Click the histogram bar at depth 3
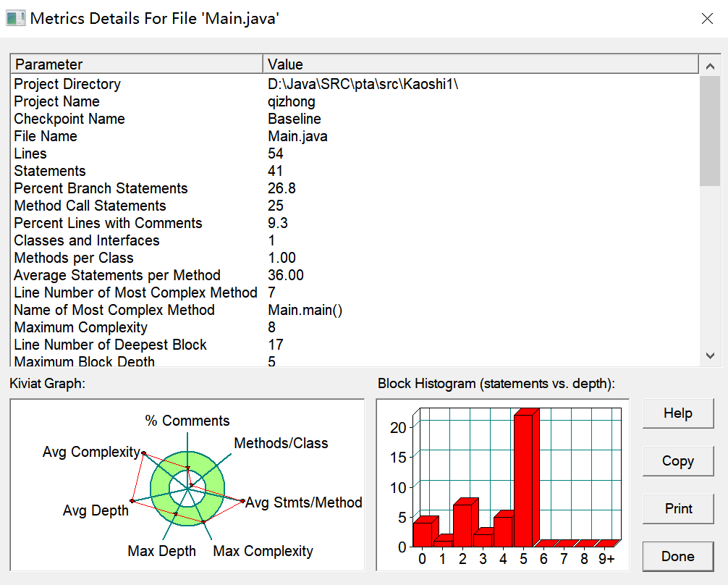The width and height of the screenshot is (728, 585). [x=485, y=538]
